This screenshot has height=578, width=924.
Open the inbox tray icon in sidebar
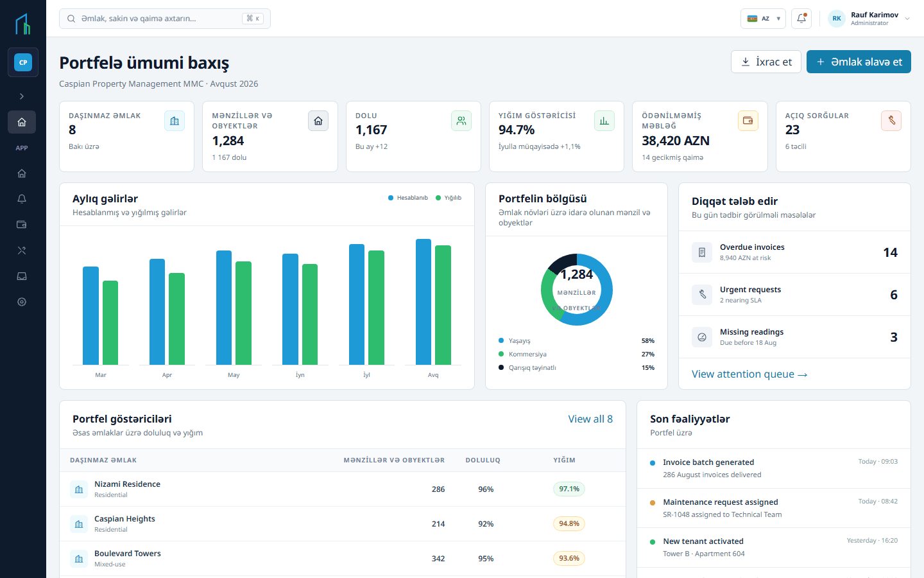[22, 276]
